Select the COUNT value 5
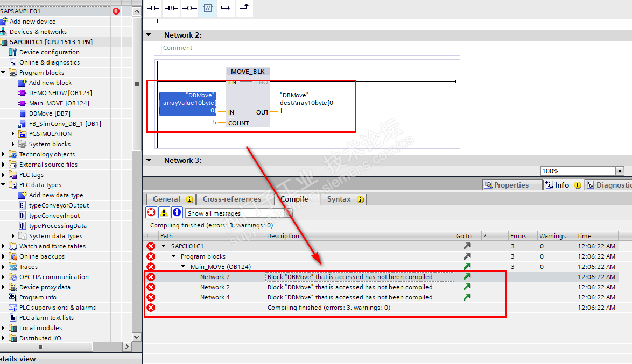Viewport: 632px width, 364px height. (x=214, y=122)
